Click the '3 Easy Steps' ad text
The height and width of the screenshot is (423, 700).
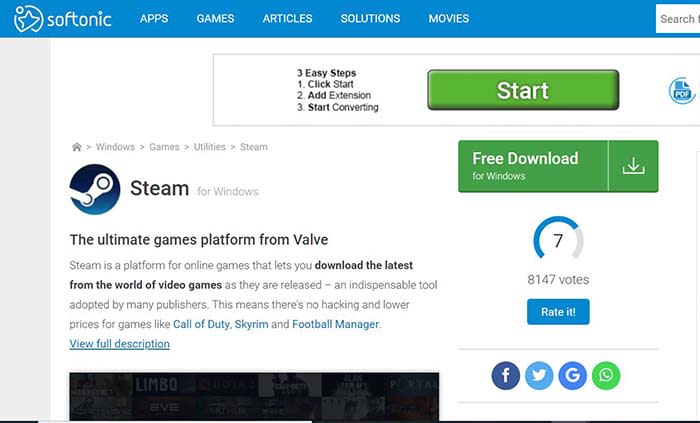coord(326,73)
